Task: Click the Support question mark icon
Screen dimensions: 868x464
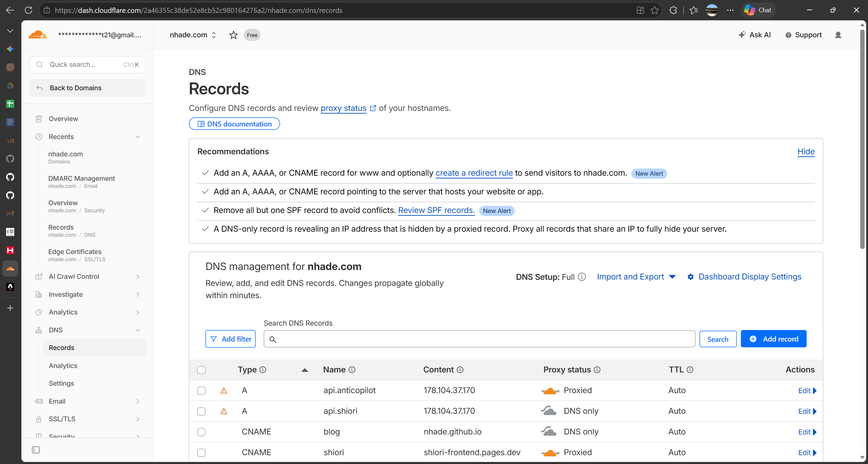Action: [789, 35]
